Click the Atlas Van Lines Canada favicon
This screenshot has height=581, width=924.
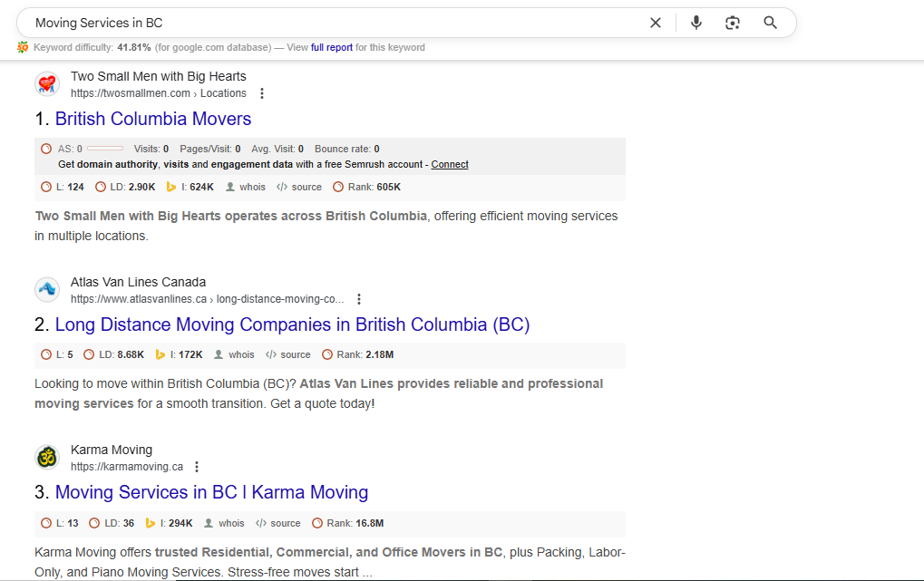(x=47, y=290)
